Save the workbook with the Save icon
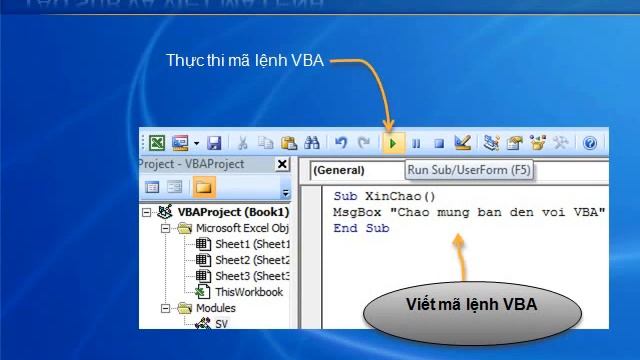 [x=214, y=143]
